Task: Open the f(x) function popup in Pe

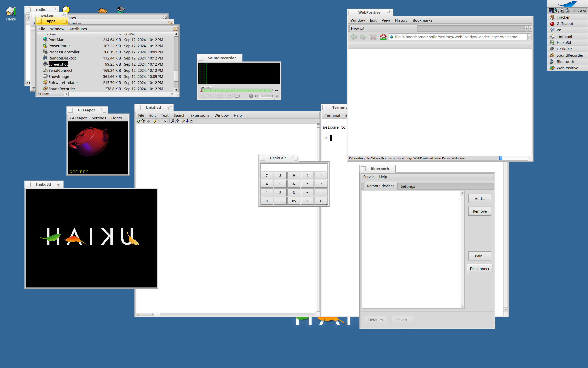Action: [x=160, y=121]
